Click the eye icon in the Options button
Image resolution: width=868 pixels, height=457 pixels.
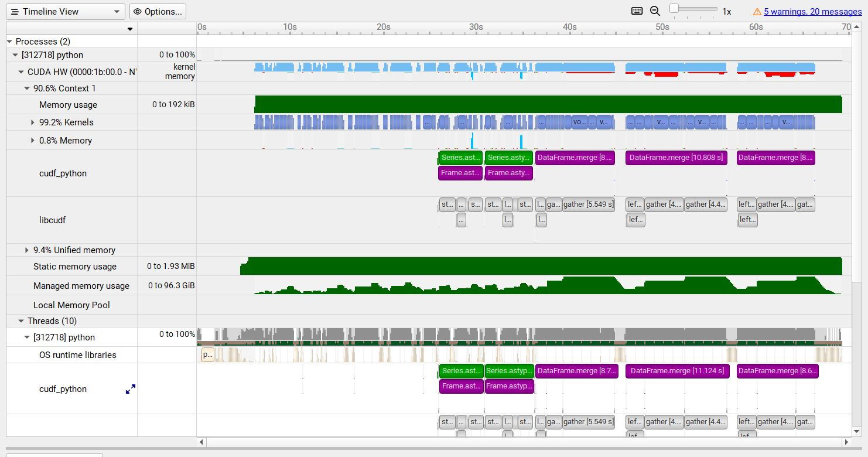point(139,11)
